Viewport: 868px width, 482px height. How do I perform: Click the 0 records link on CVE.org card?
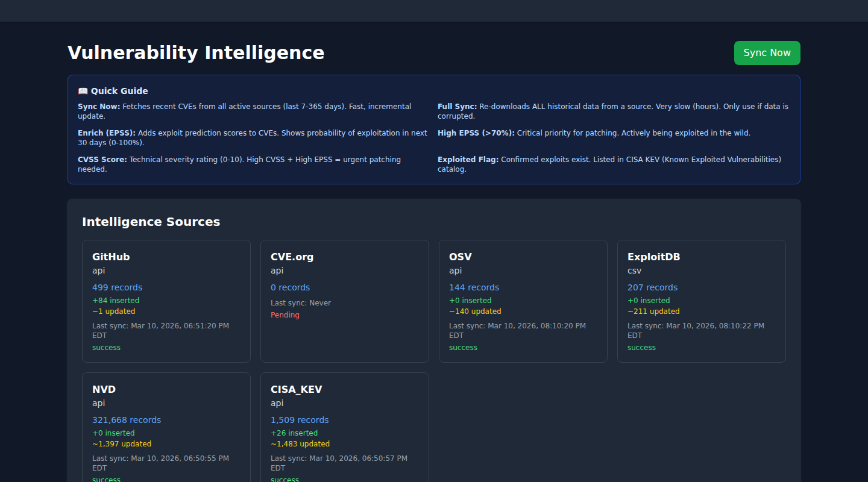click(x=290, y=287)
